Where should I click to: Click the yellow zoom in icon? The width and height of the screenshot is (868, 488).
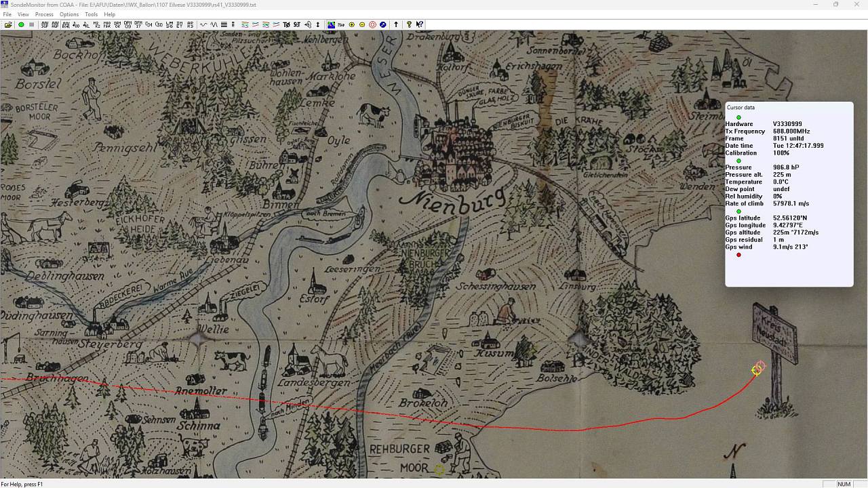[351, 24]
